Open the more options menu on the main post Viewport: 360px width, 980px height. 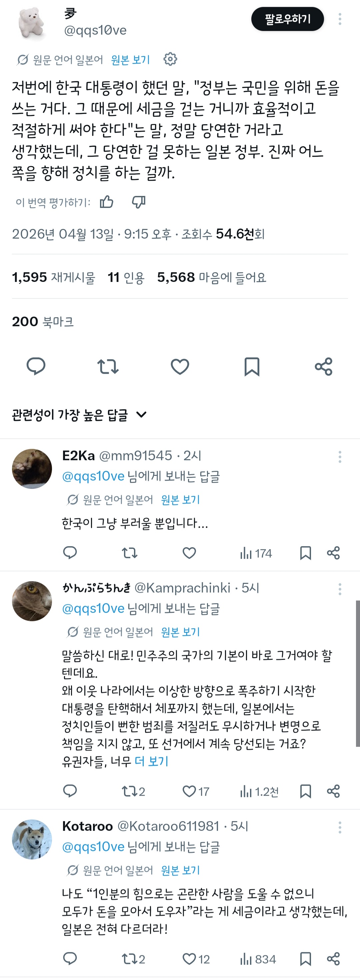click(x=339, y=19)
